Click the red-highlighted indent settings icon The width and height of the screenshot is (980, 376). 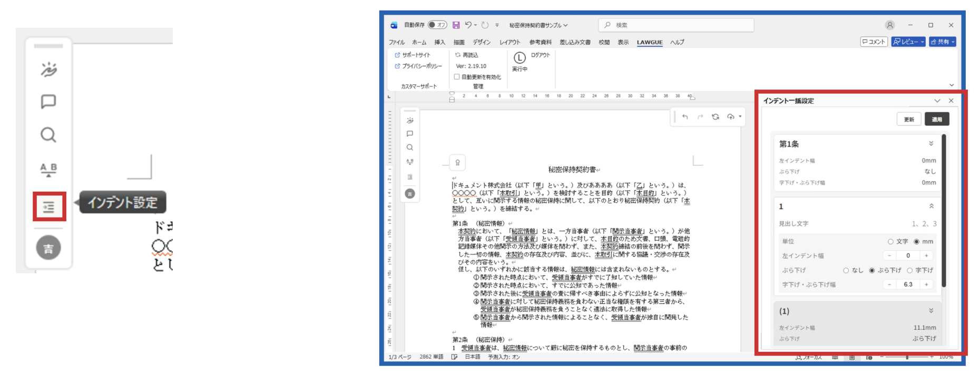point(48,207)
